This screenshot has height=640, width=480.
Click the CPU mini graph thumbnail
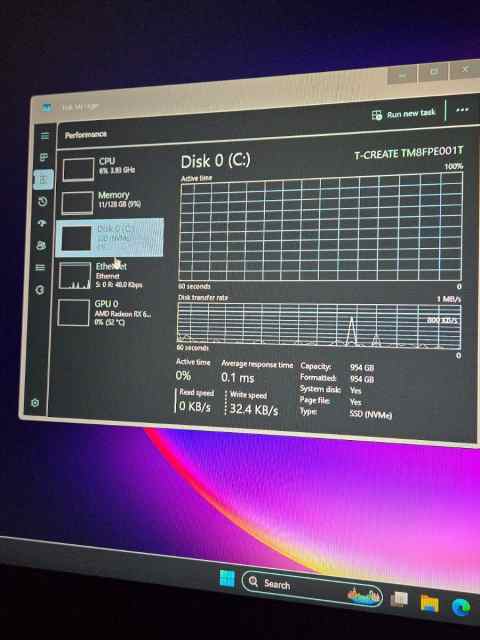coord(78,169)
